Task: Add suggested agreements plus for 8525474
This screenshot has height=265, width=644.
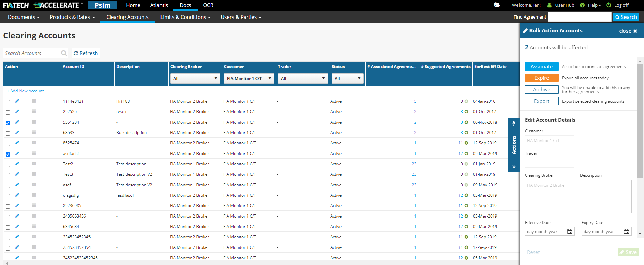Action: click(466, 143)
